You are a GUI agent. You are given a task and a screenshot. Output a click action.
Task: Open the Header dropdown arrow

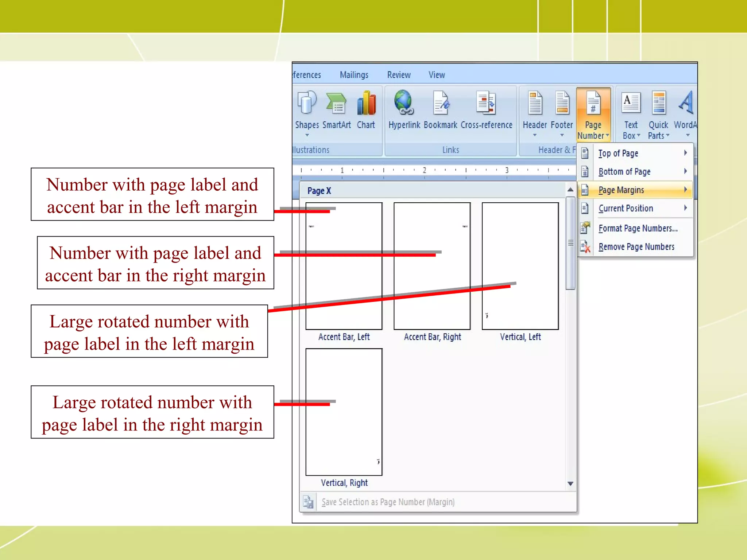[535, 135]
